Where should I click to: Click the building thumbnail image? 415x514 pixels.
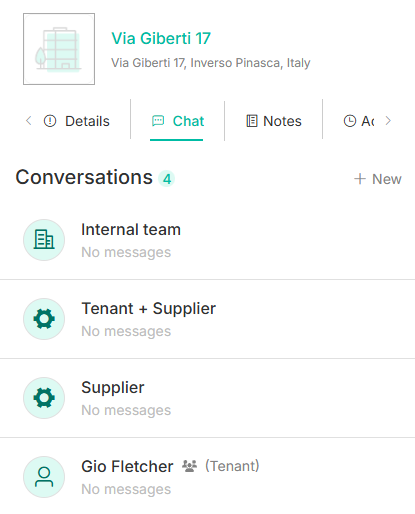pyautogui.click(x=59, y=49)
